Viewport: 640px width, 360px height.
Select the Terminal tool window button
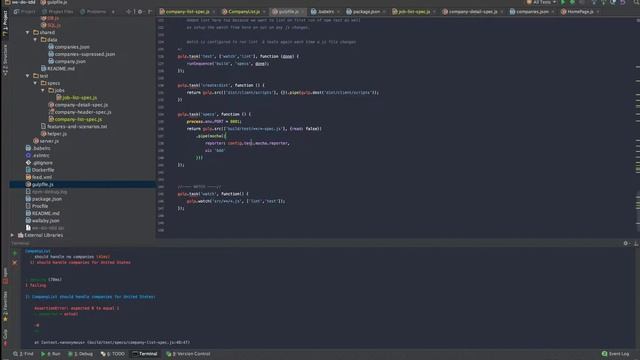(145, 354)
